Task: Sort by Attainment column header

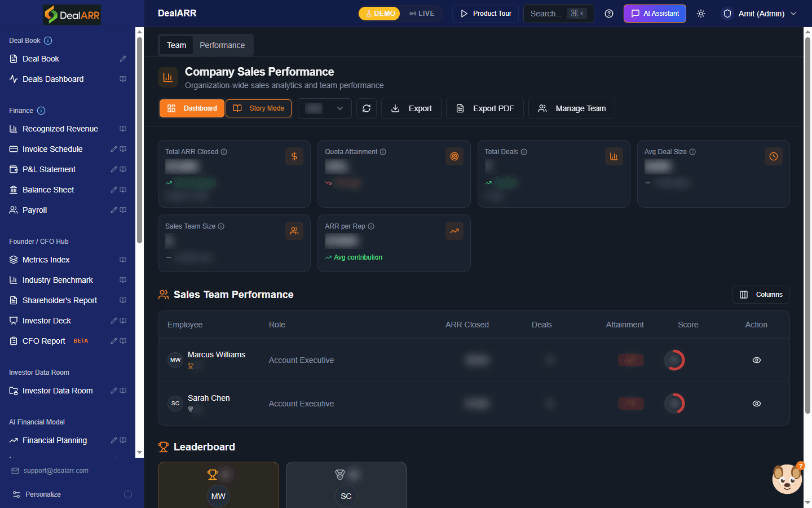Action: click(x=625, y=325)
